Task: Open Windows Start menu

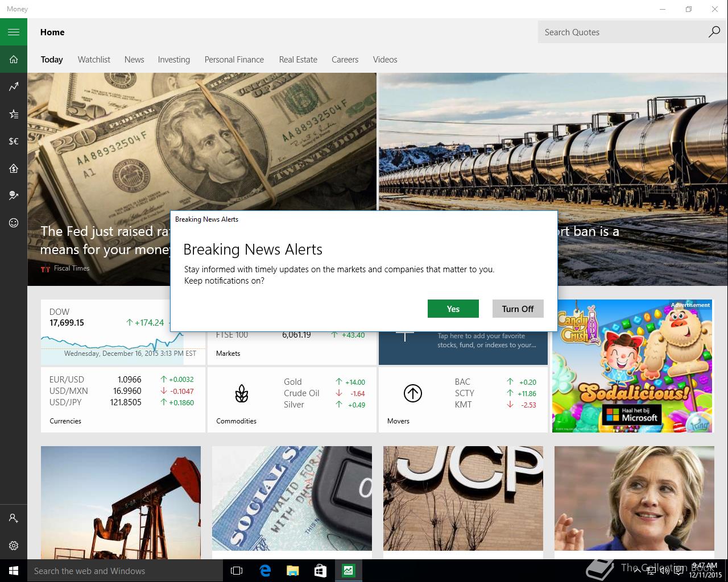Action: (x=14, y=571)
